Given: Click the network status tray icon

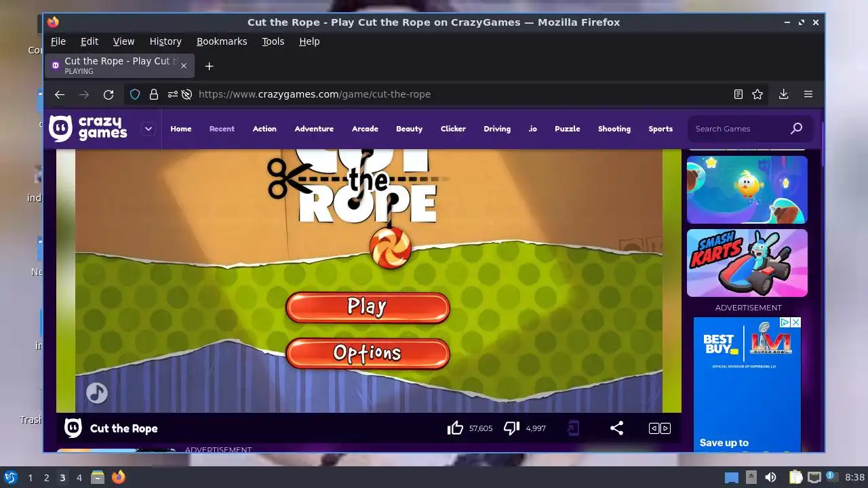Looking at the screenshot, I should (x=814, y=477).
